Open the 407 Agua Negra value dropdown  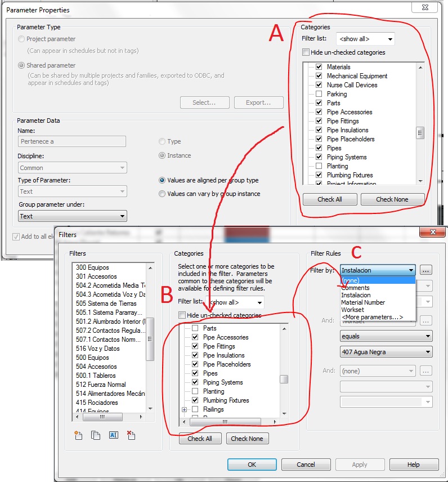click(386, 352)
